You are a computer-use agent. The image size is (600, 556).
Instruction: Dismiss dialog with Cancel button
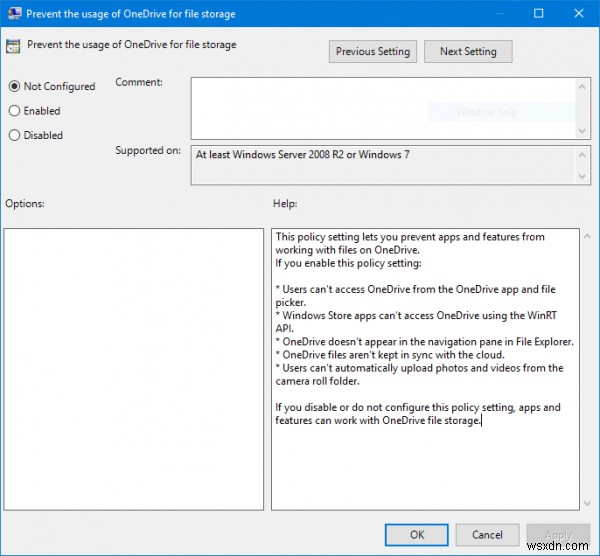[x=487, y=535]
